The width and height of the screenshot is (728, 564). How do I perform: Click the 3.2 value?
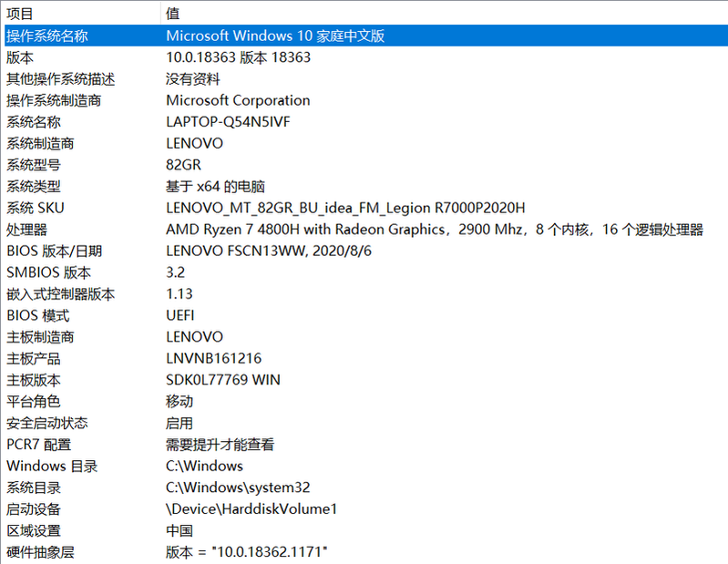176,272
